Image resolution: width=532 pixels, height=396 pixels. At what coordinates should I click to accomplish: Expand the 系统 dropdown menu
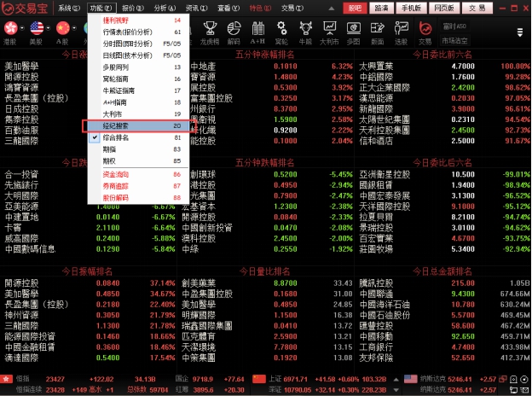pos(67,6)
